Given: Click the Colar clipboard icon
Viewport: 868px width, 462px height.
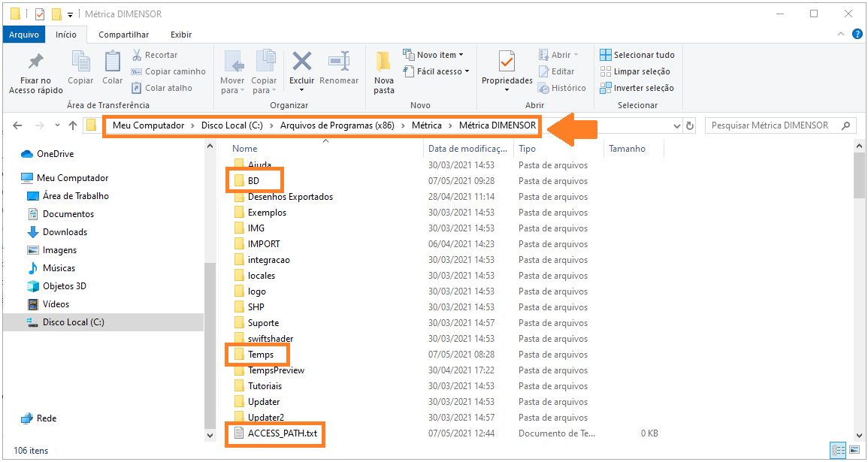Looking at the screenshot, I should 113,62.
